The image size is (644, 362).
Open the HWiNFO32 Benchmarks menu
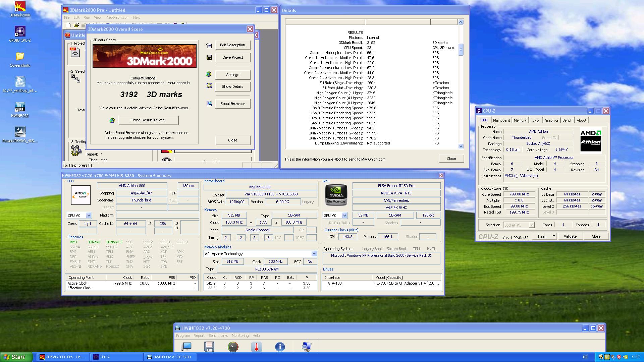218,336
